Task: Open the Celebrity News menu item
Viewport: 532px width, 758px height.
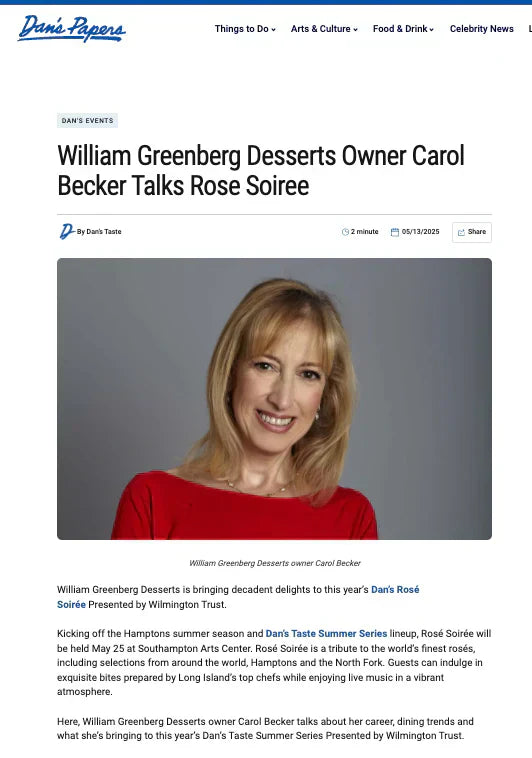Action: [482, 29]
